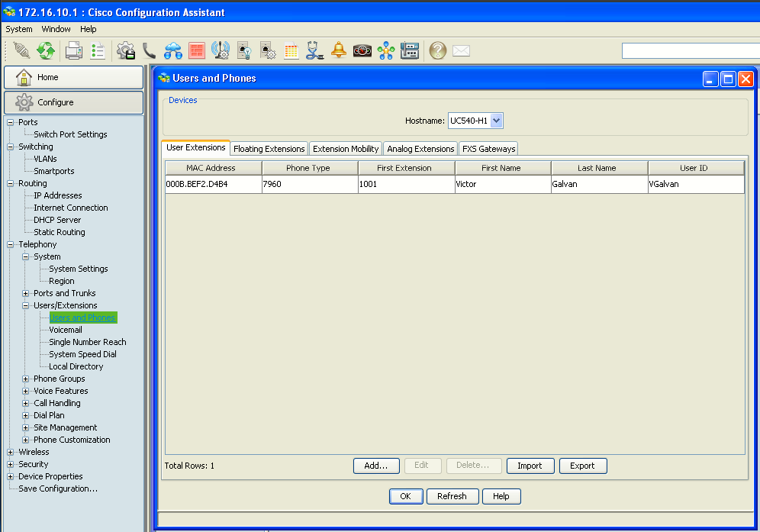Click the VGalvan User ID cell
Image resolution: width=760 pixels, height=532 pixels.
696,184
